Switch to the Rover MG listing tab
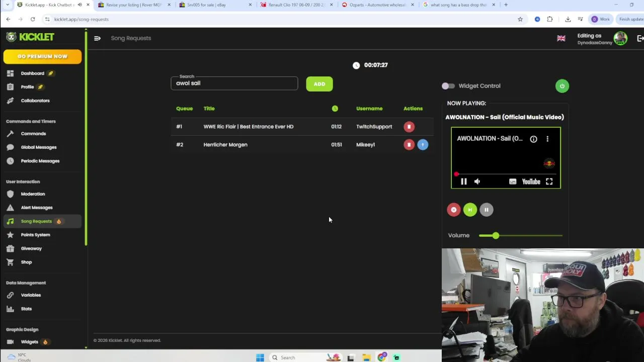 click(x=134, y=5)
